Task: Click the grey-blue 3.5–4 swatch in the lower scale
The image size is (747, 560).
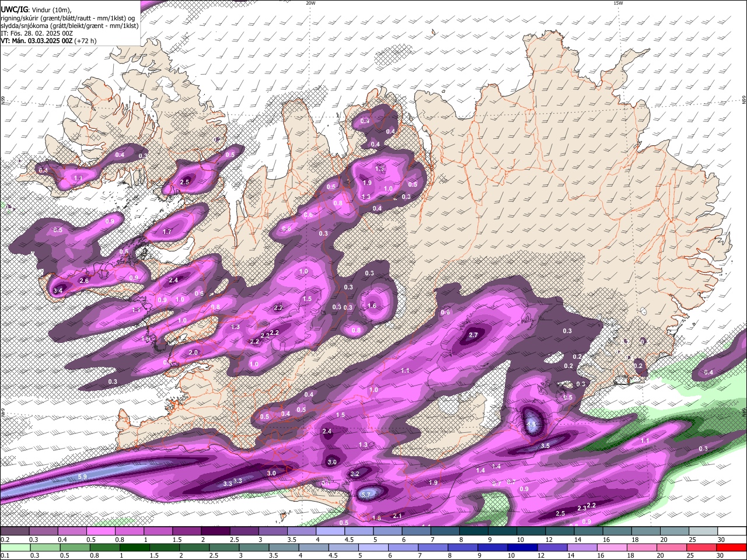Action: [284, 547]
